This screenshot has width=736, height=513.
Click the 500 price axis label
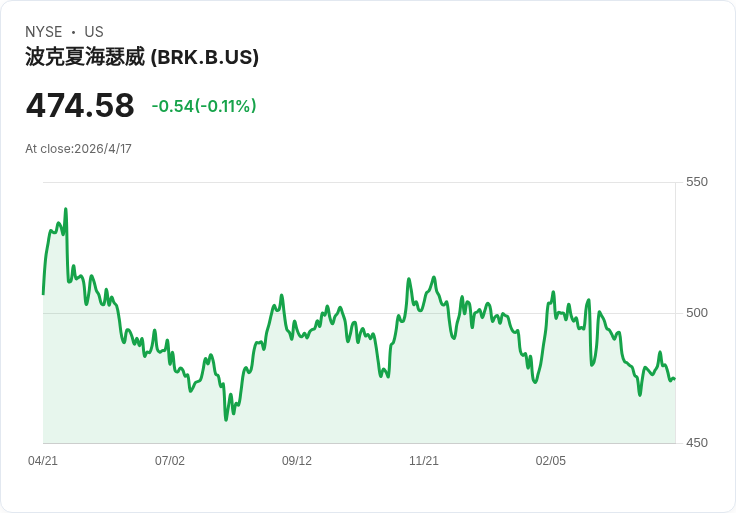[697, 313]
